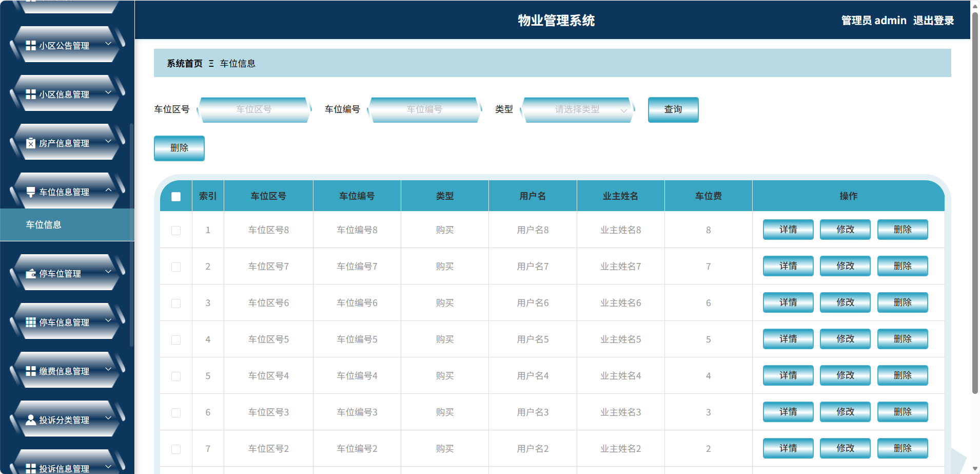Screen dimensions: 980x474
Task: Open the 请选择类型 dropdown
Action: pyautogui.click(x=577, y=110)
